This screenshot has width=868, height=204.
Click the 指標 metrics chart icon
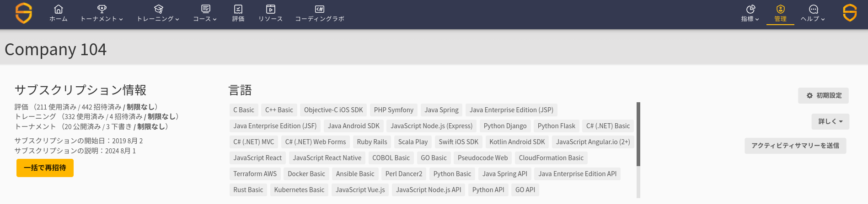(x=750, y=9)
